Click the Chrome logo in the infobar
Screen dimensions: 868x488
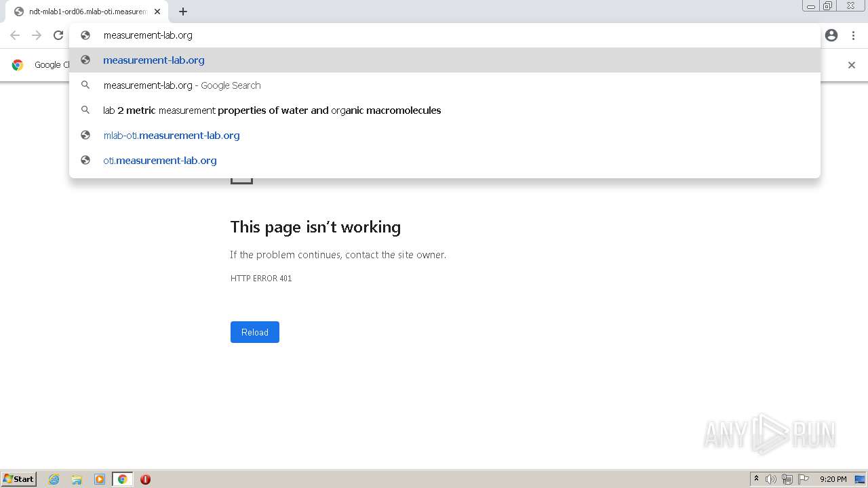[x=18, y=65]
